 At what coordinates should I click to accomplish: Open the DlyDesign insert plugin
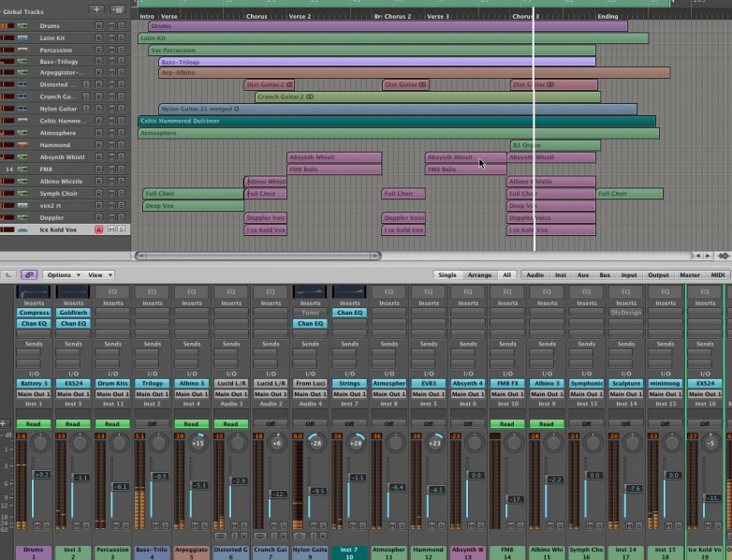tap(625, 313)
